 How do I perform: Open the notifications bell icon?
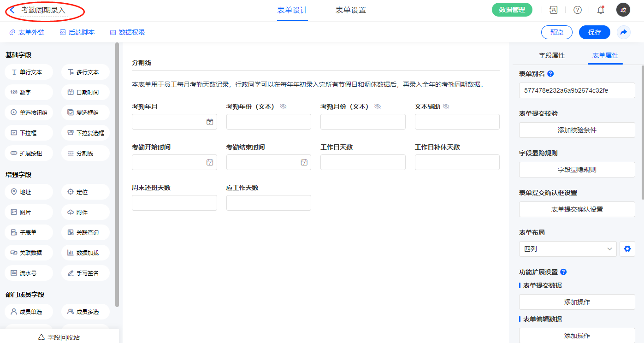coord(600,10)
